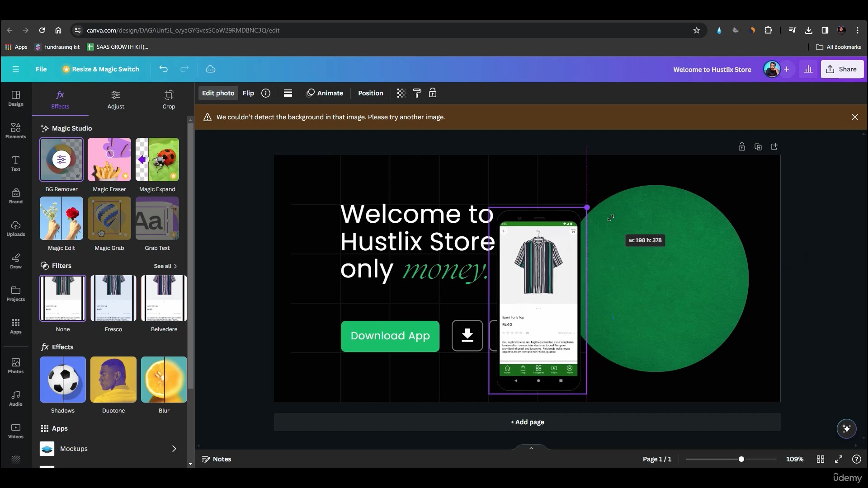868x488 pixels.
Task: Open the Elements sidebar panel
Action: (x=15, y=130)
